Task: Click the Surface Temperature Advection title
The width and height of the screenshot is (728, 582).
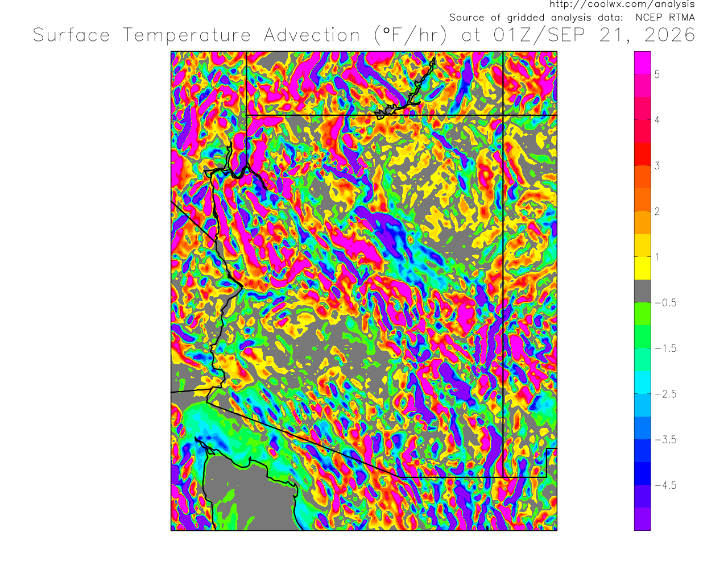Action: click(x=196, y=35)
